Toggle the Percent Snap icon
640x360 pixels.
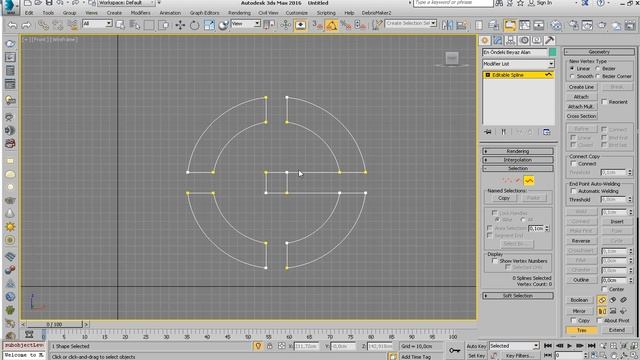coord(346,25)
